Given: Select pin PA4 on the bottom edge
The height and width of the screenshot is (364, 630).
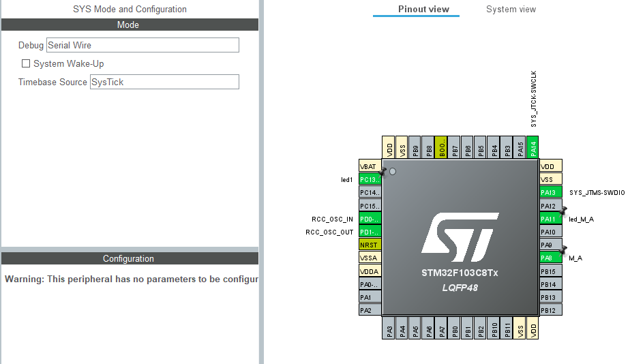Looking at the screenshot, I should point(402,328).
